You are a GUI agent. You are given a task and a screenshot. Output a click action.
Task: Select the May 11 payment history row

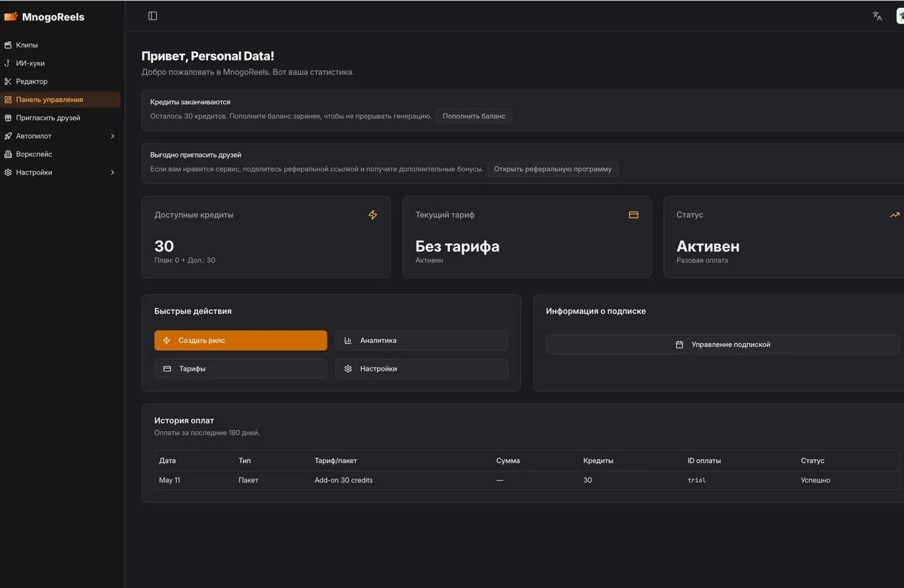527,480
